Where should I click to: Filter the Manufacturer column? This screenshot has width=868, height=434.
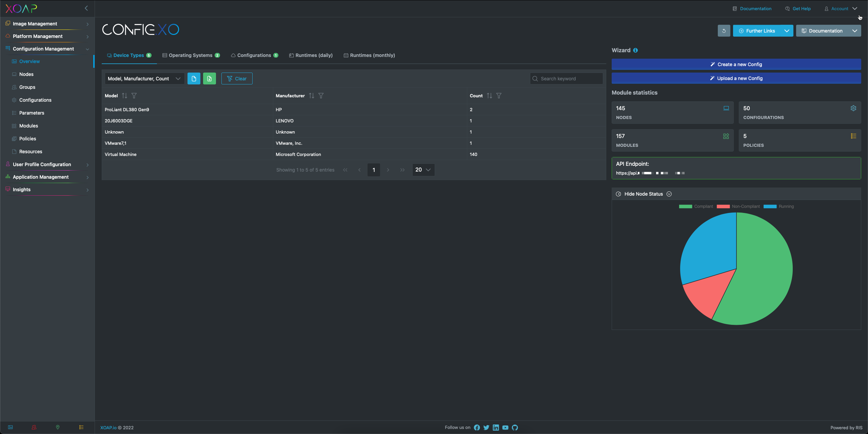(321, 96)
